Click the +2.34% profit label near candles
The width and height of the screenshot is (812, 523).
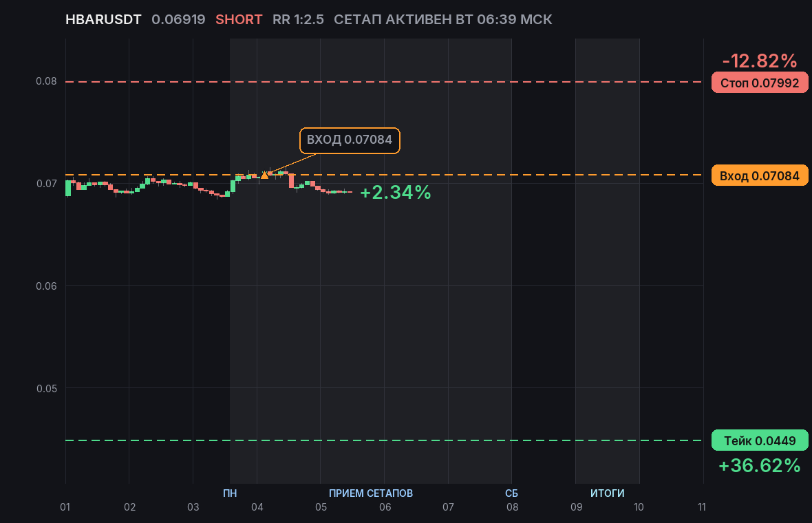coord(396,192)
